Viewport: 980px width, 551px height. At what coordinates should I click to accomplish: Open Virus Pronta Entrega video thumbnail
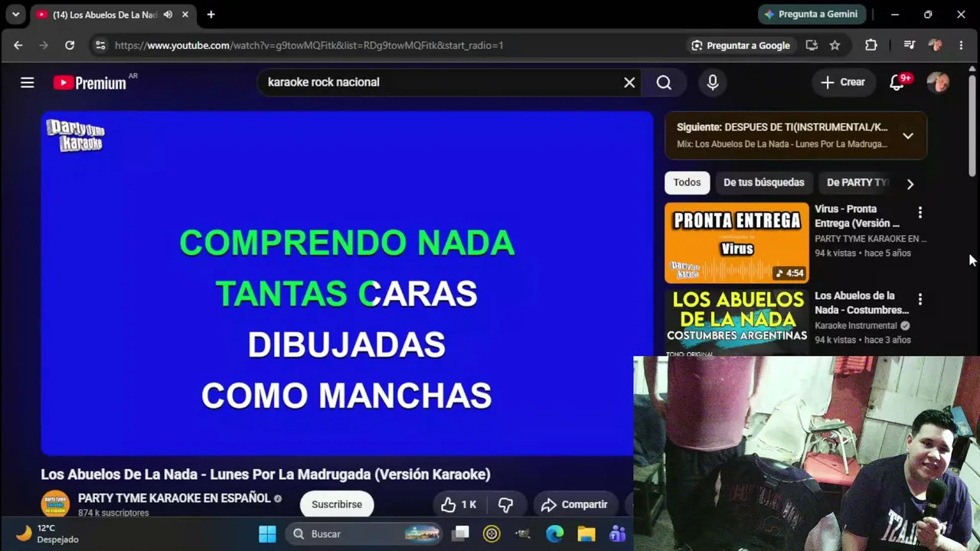point(737,243)
